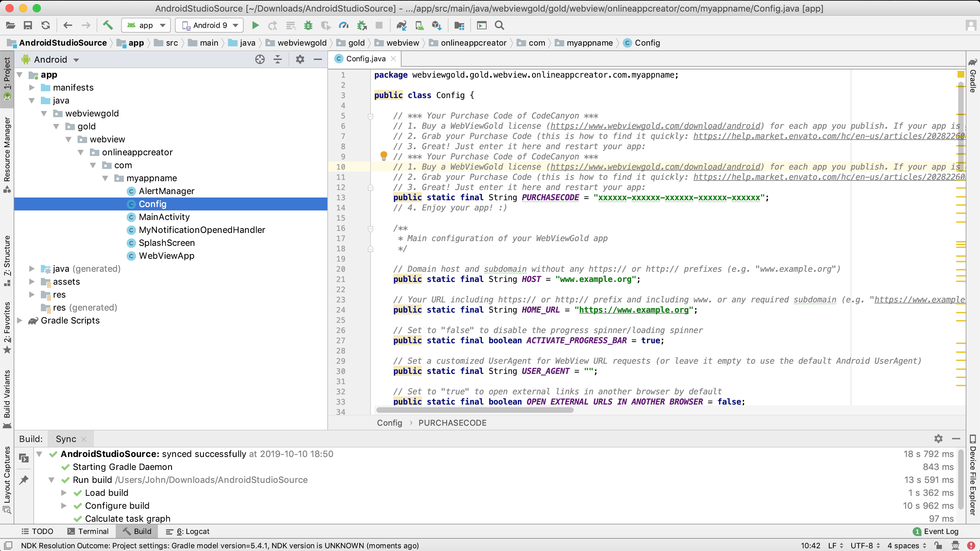Click the LF line separator selector

(835, 546)
